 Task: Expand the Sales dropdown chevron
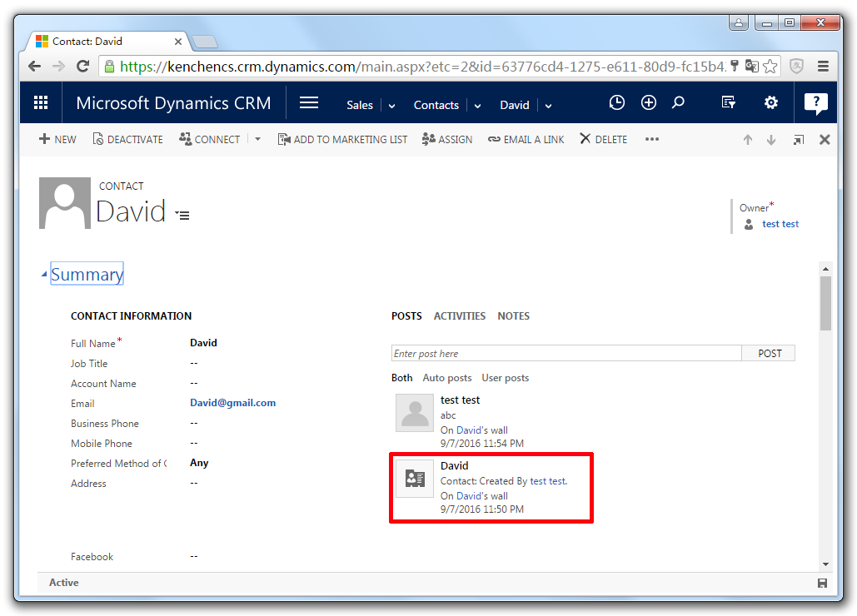point(391,106)
